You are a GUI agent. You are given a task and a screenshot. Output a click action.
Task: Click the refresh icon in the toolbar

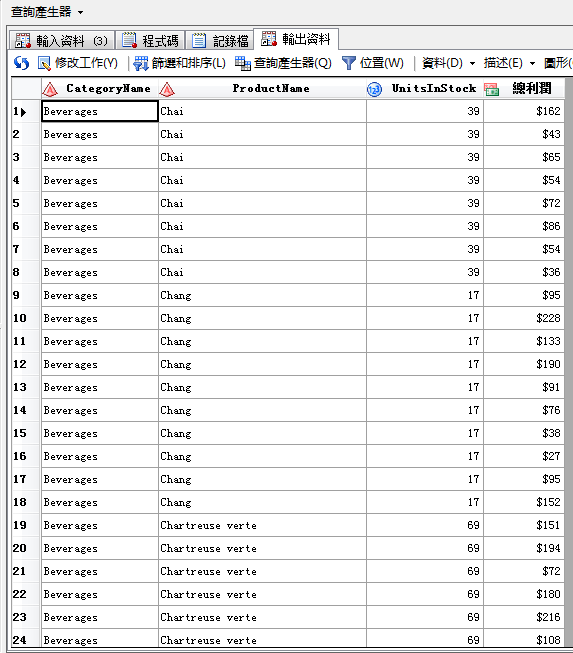pyautogui.click(x=21, y=63)
